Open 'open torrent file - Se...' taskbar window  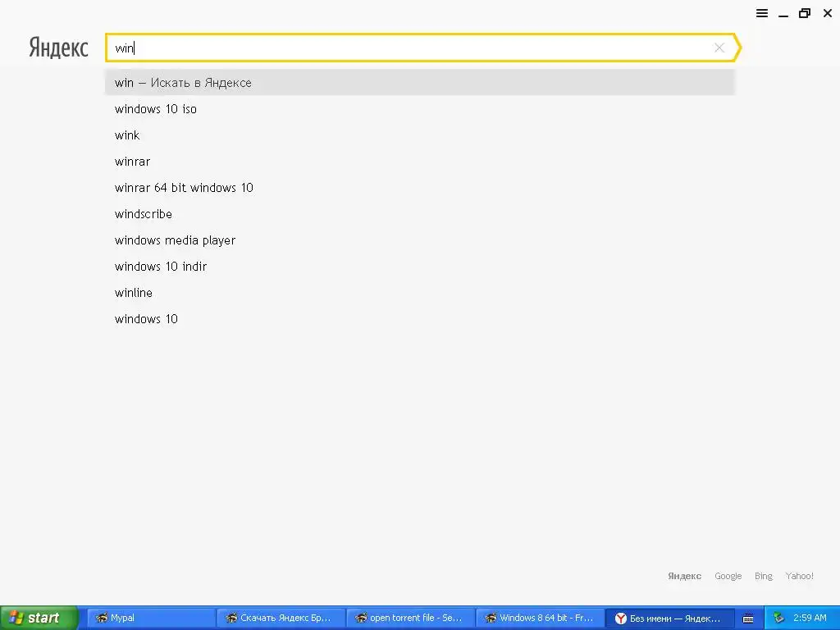tap(410, 618)
